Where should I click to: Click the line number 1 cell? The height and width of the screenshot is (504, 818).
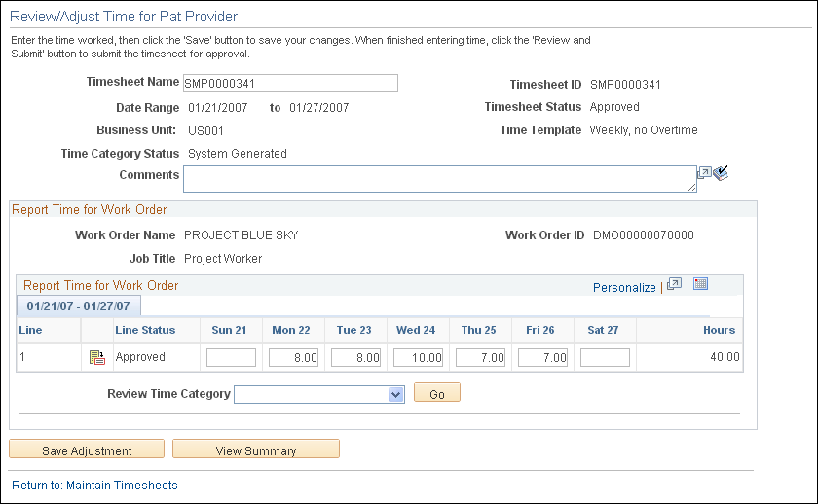22,357
